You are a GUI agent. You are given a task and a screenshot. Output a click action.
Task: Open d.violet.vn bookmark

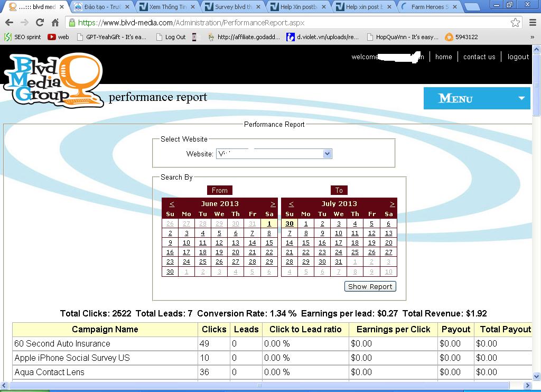(x=323, y=37)
